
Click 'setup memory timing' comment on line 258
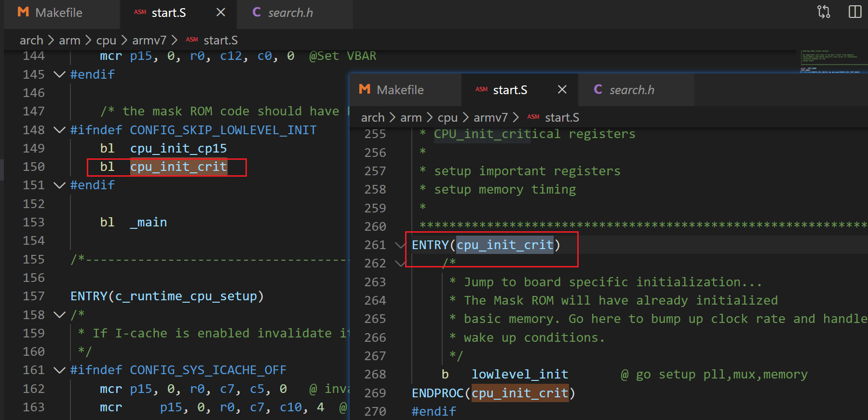coord(505,190)
